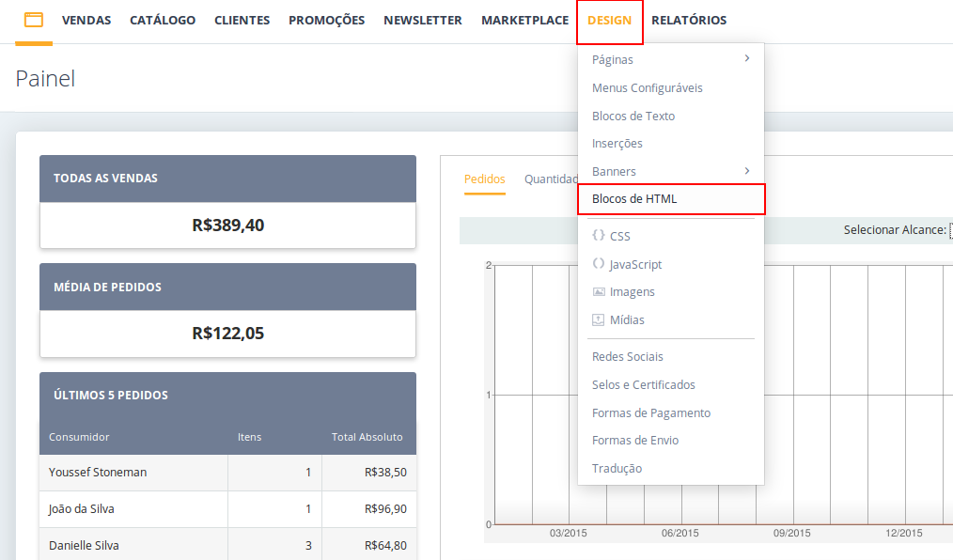Click the dashboard panel icon in navbar
953x560 pixels.
tap(34, 20)
